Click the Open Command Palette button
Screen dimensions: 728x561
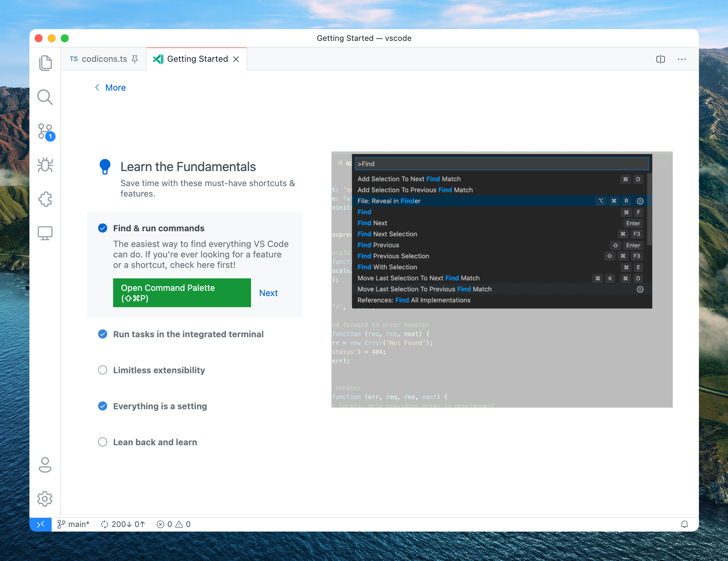pyautogui.click(x=182, y=293)
